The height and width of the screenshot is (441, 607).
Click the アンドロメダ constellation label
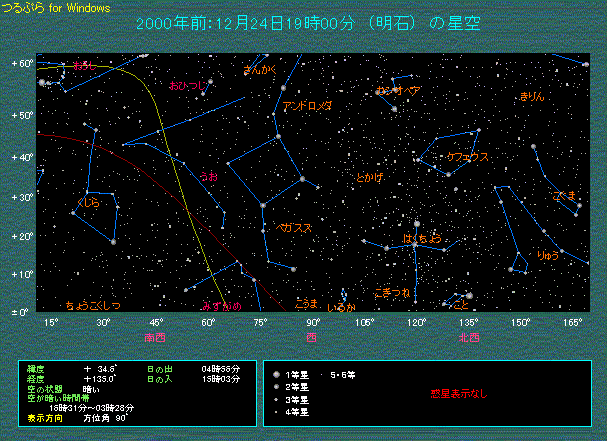(308, 105)
